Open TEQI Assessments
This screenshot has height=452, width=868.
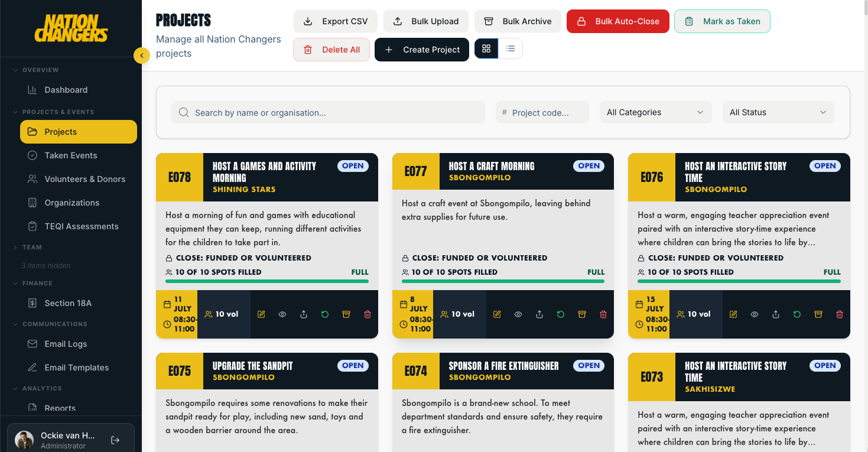point(79,226)
